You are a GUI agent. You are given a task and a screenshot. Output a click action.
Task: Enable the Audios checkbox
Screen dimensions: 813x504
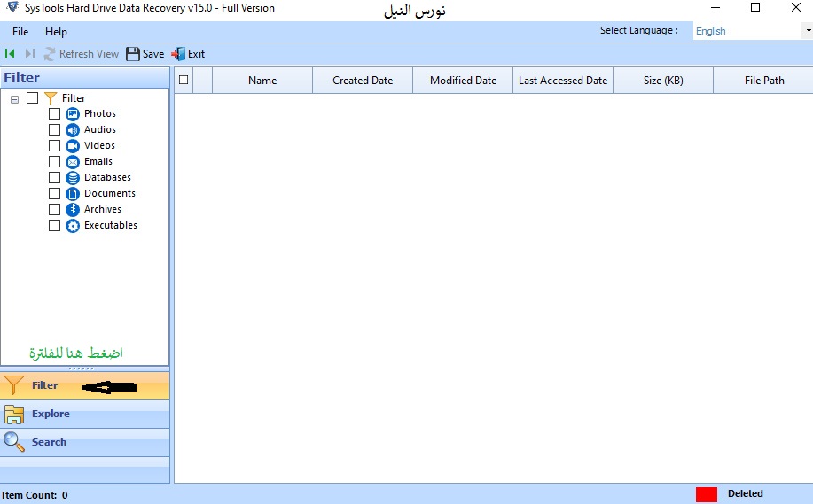pos(55,130)
